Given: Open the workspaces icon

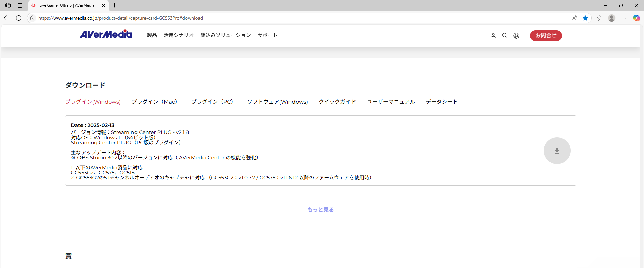Looking at the screenshot, I should 8,5.
